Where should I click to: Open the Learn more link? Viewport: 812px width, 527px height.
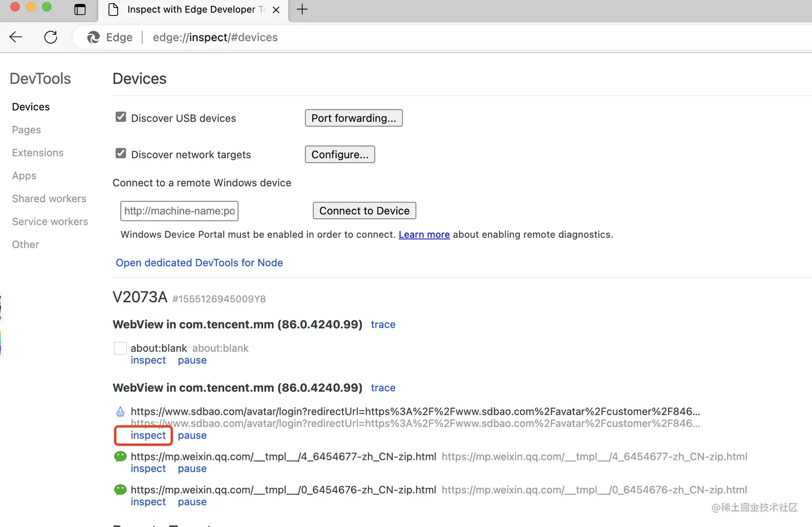click(x=424, y=235)
